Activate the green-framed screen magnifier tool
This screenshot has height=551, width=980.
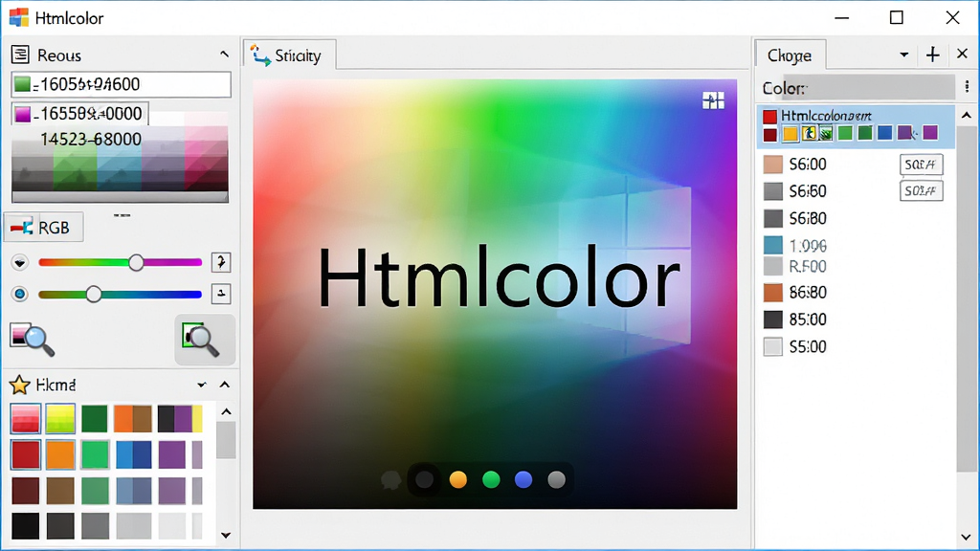click(205, 340)
